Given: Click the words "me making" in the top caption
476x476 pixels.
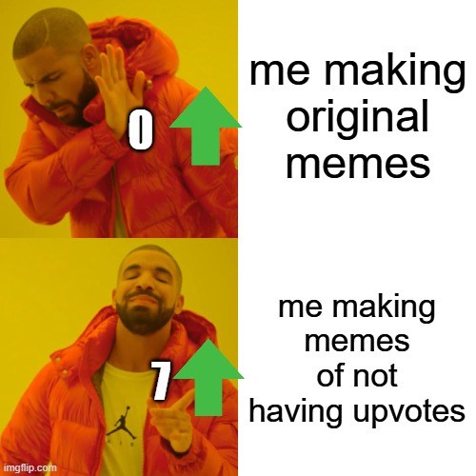Looking at the screenshot, I should pos(358,72).
